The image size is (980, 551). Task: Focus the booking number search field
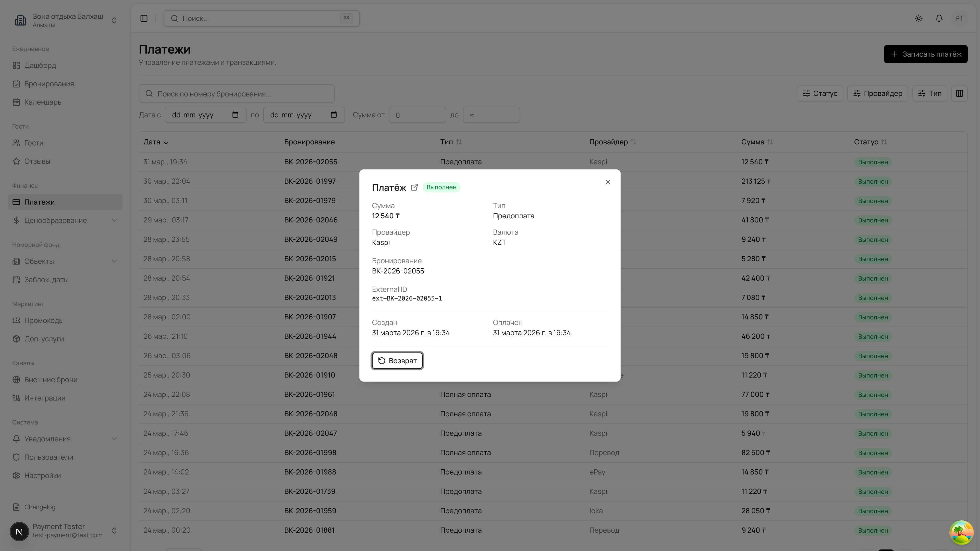click(237, 94)
